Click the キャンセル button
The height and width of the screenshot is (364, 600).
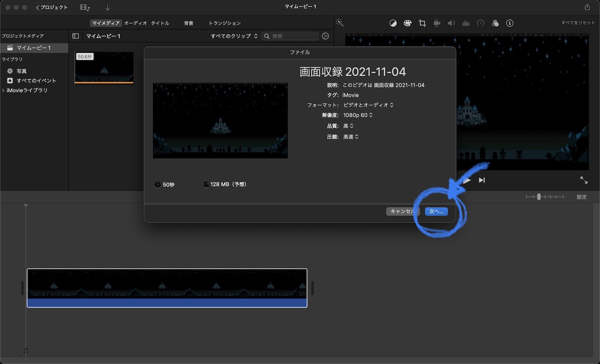(x=403, y=211)
